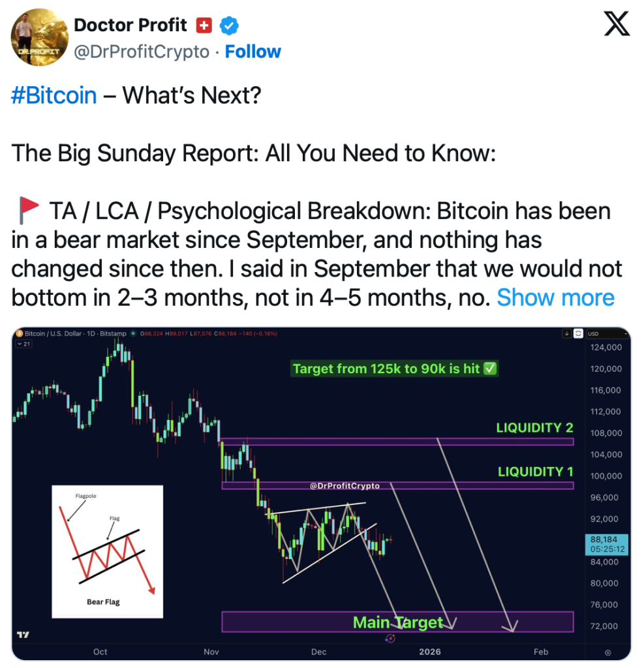Open the @DrProfitCrypto handle link

coord(142,52)
